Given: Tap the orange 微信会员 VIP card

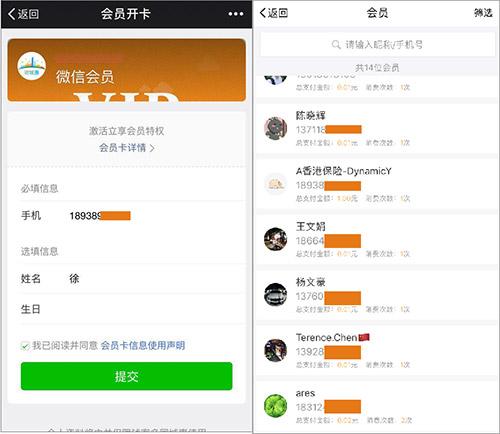Looking at the screenshot, I should click(x=127, y=70).
